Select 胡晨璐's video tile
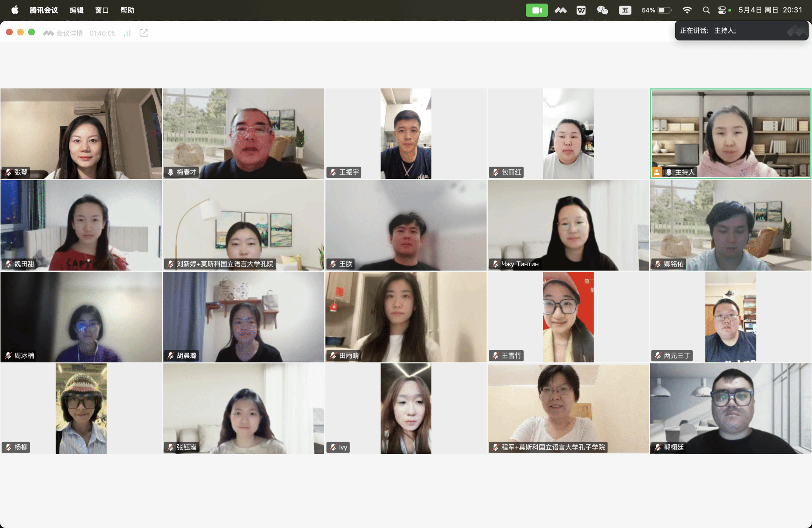The width and height of the screenshot is (812, 528). [x=243, y=317]
